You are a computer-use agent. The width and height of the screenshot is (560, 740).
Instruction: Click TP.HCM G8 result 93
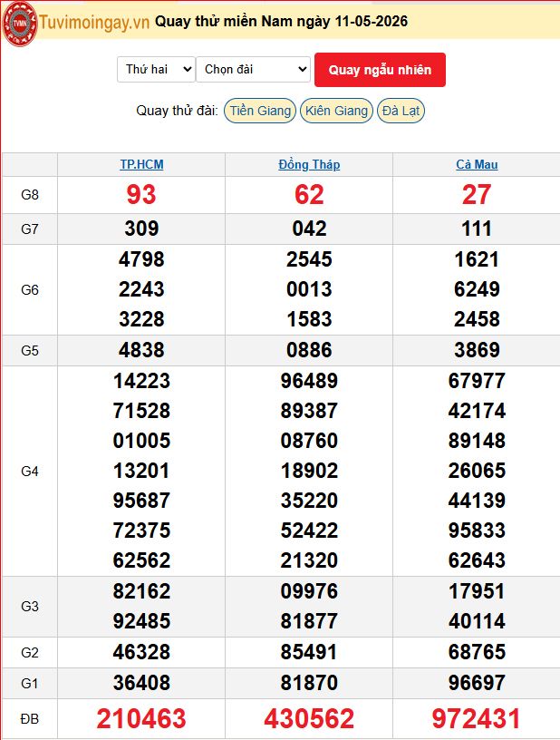pos(141,194)
